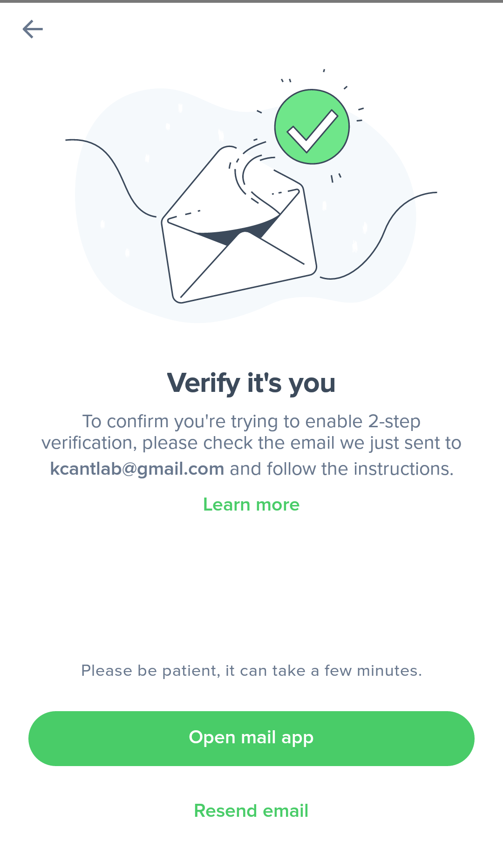Open the Learn more link
This screenshot has width=503, height=868.
[251, 505]
